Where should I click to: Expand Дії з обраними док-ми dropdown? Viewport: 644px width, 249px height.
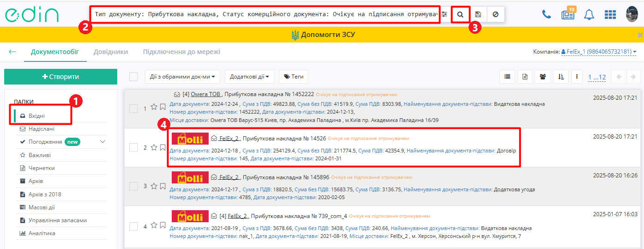click(x=183, y=77)
